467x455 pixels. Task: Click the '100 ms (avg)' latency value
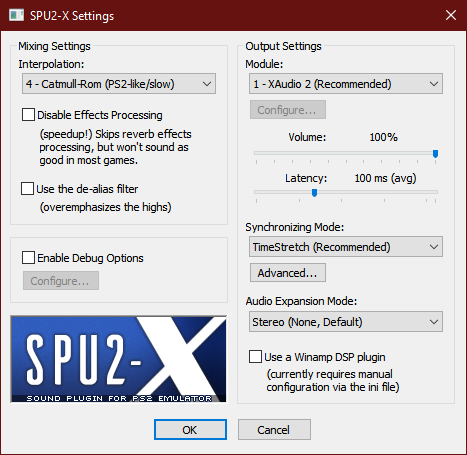(x=385, y=178)
